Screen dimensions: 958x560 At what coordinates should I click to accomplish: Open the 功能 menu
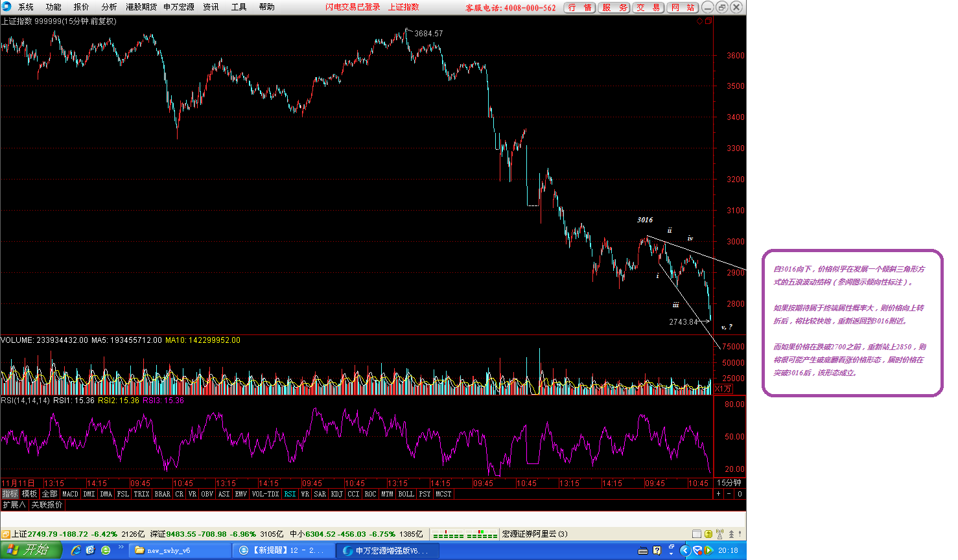53,7
